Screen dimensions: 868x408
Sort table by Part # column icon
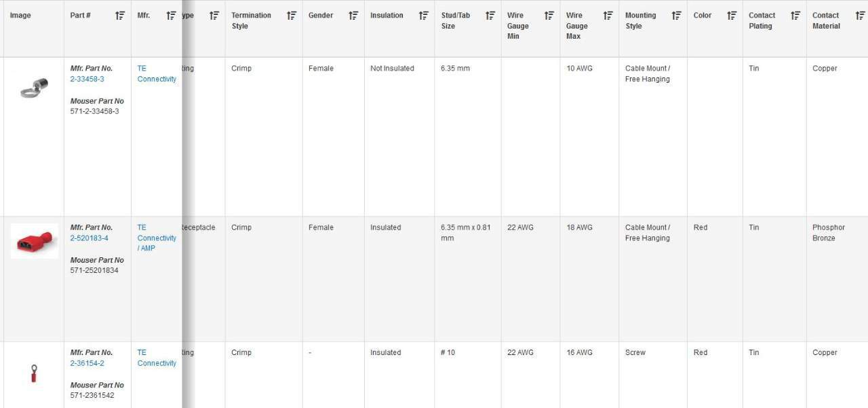120,16
